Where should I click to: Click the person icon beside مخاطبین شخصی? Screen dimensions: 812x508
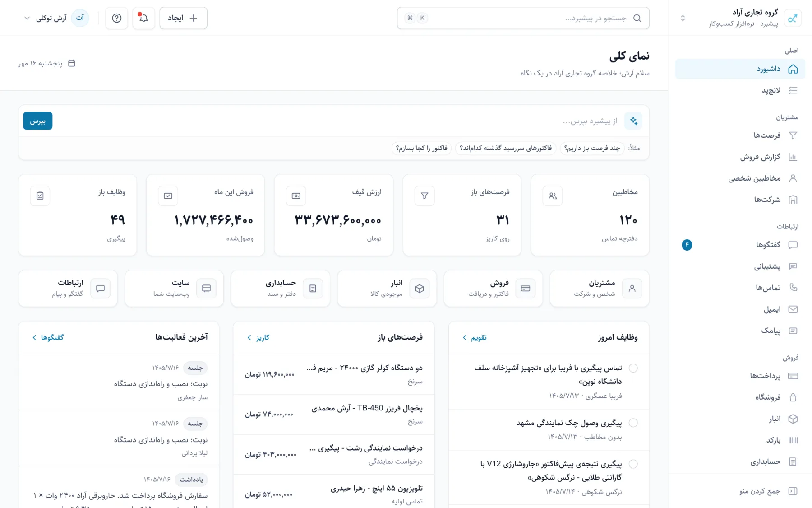coord(793,178)
